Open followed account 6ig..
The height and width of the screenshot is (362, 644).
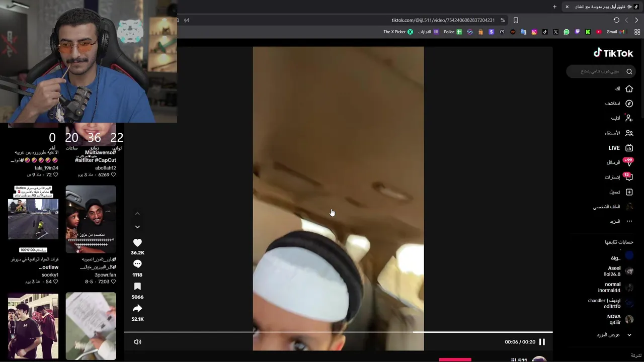622,256
